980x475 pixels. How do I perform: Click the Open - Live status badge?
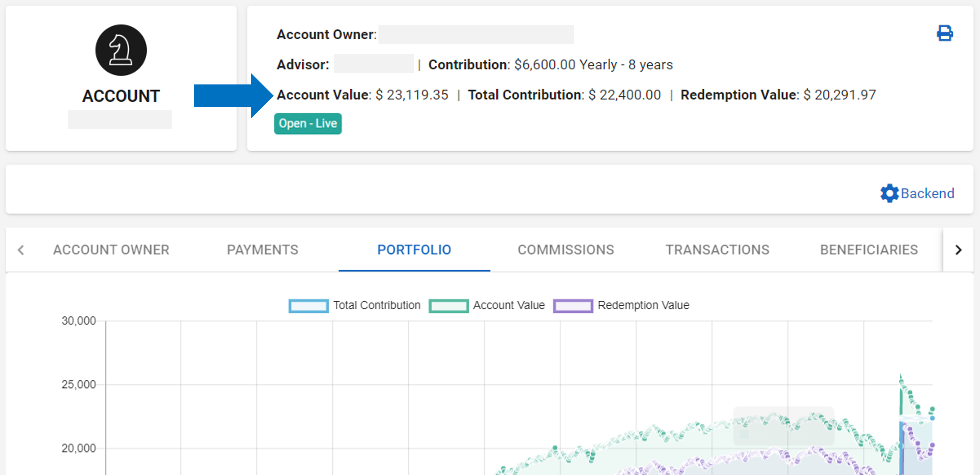tap(308, 124)
